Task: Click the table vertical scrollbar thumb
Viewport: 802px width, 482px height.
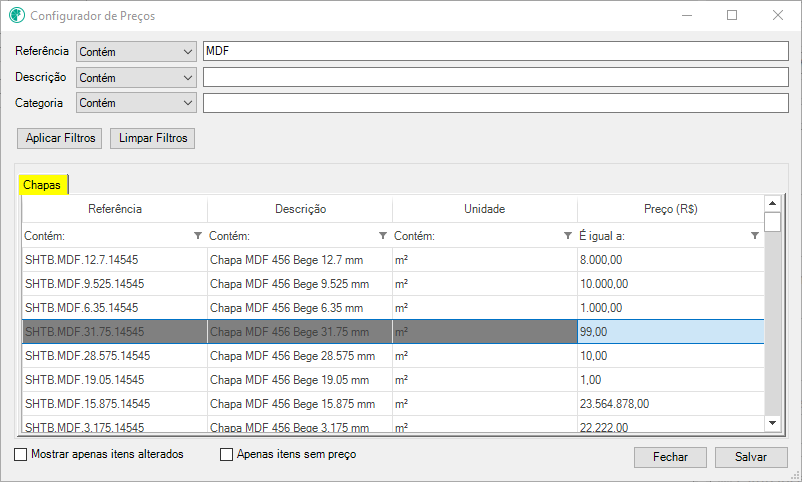Action: (x=772, y=222)
